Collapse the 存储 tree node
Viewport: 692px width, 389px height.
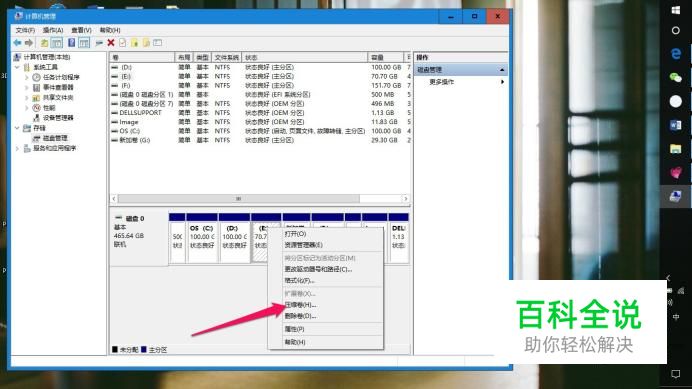point(17,128)
